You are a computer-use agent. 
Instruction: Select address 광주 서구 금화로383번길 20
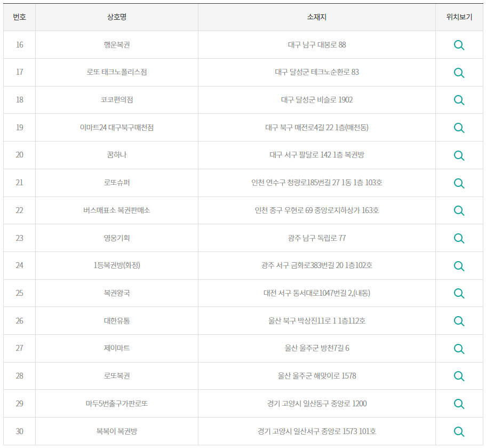pyautogui.click(x=302, y=265)
